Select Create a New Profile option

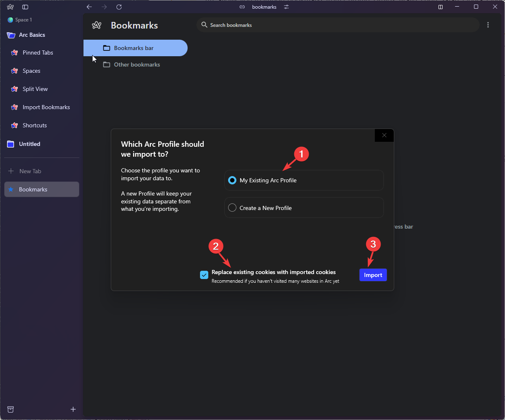[304, 208]
